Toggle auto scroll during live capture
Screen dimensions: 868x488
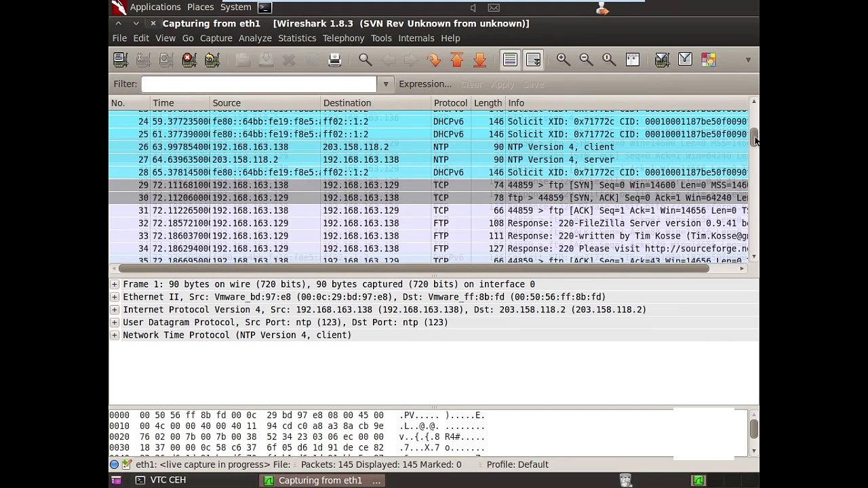click(533, 60)
